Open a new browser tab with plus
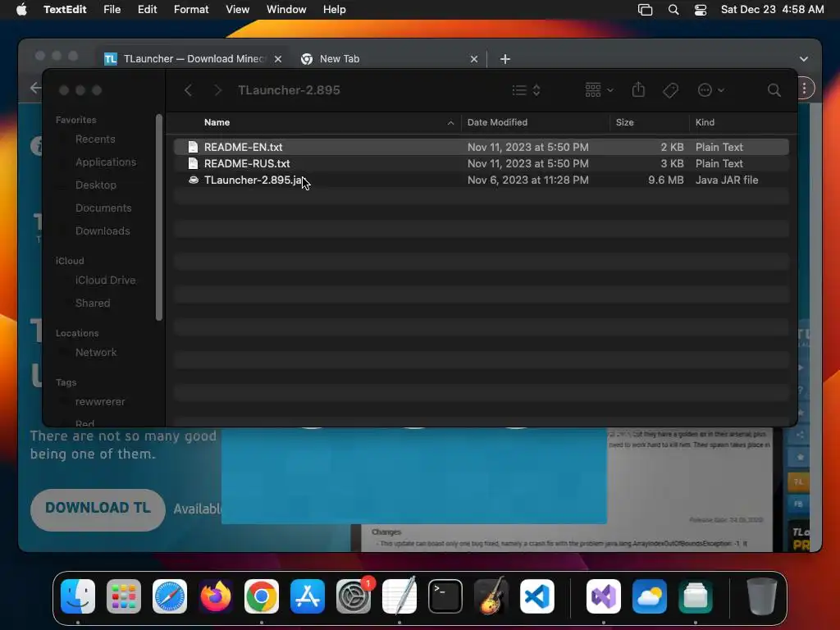 pos(505,59)
